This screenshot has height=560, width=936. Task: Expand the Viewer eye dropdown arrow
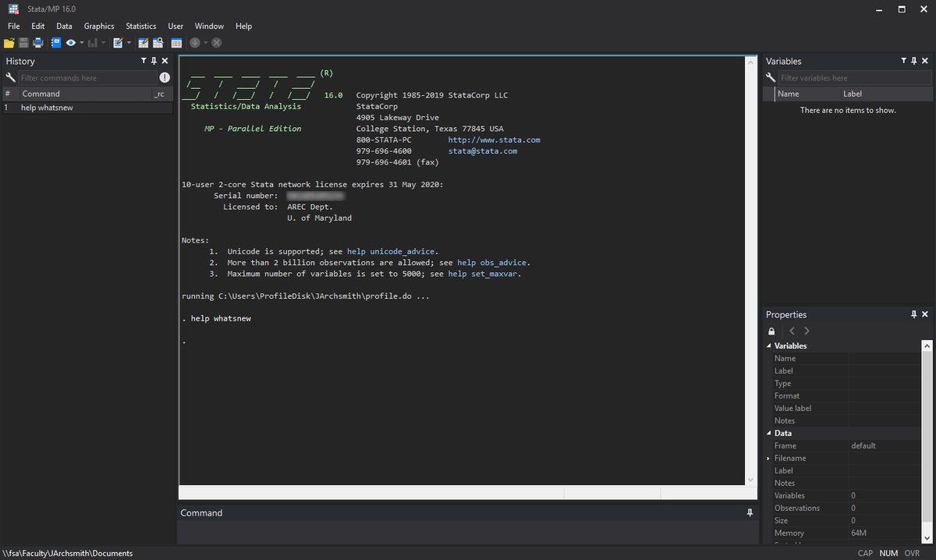pos(82,43)
